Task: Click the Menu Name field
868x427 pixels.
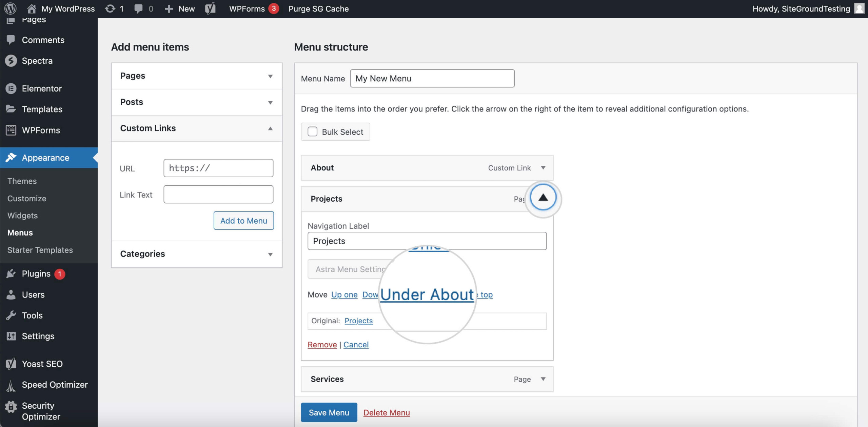Action: 432,79
